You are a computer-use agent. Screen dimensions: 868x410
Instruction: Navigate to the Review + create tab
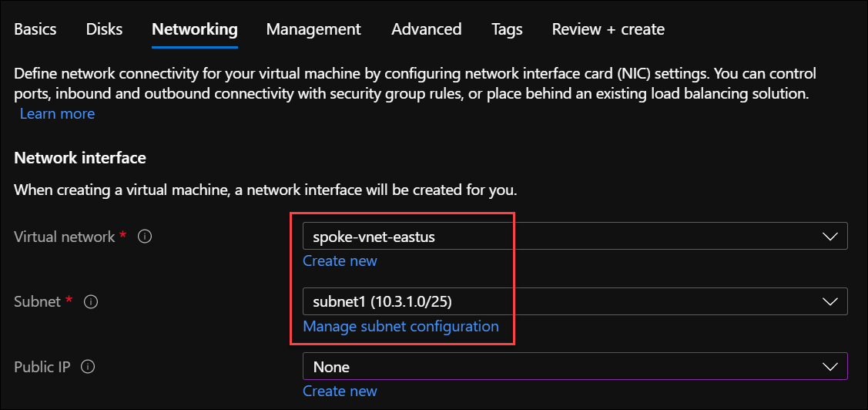(x=608, y=29)
